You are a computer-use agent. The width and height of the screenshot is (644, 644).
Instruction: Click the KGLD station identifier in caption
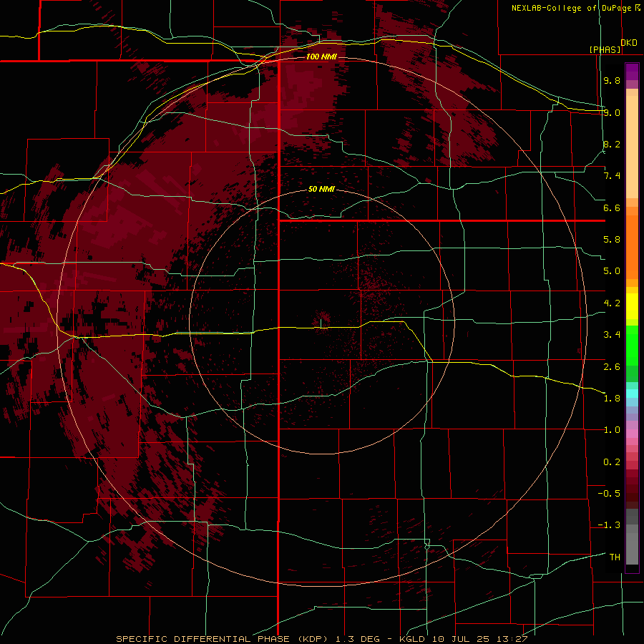pos(412,639)
